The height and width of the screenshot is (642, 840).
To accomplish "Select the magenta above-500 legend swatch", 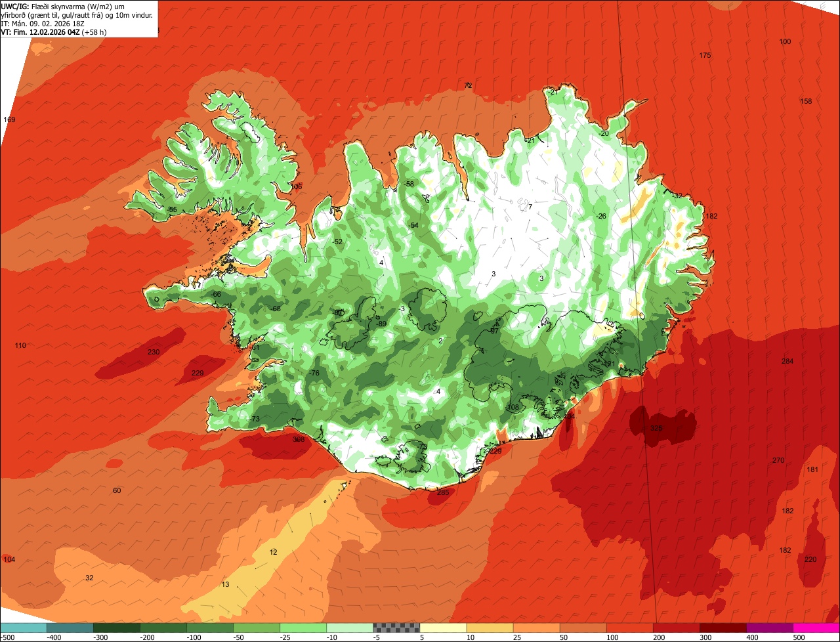I will [x=816, y=628].
